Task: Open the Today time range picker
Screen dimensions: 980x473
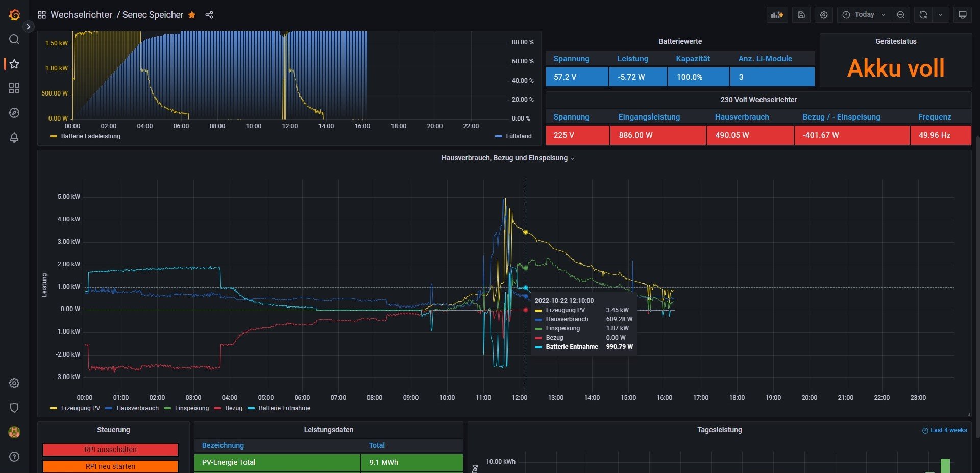Action: [864, 15]
